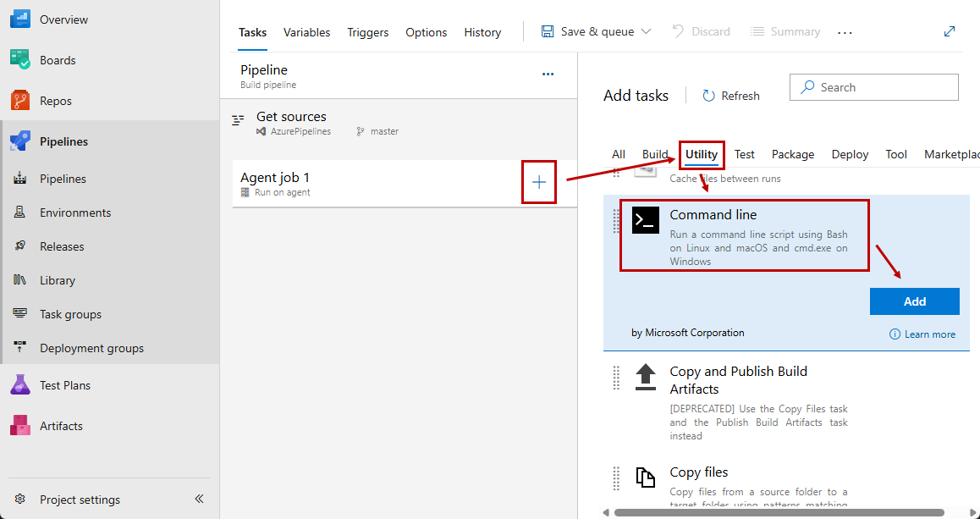Click the Save & queue floppy disk icon
Screen dimensions: 980x519
548,31
